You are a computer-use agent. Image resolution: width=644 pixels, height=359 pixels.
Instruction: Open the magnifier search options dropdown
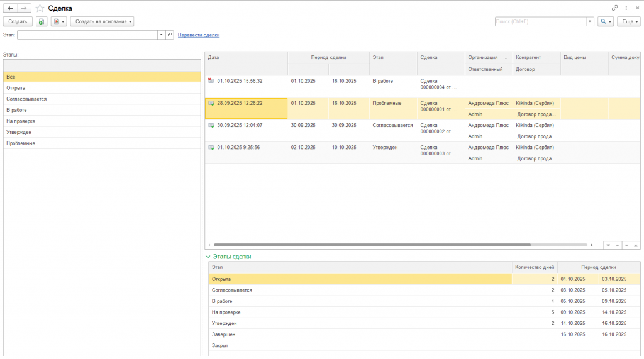click(x=605, y=21)
